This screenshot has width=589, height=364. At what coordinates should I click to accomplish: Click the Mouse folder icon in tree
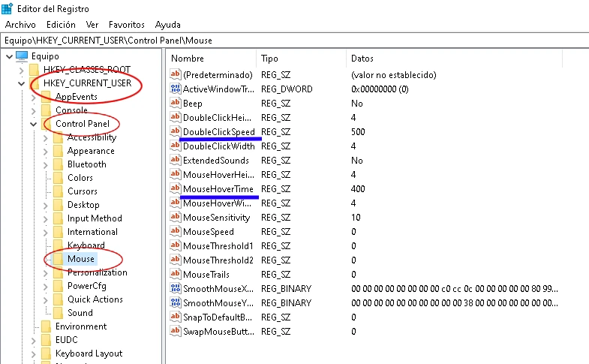click(x=57, y=259)
